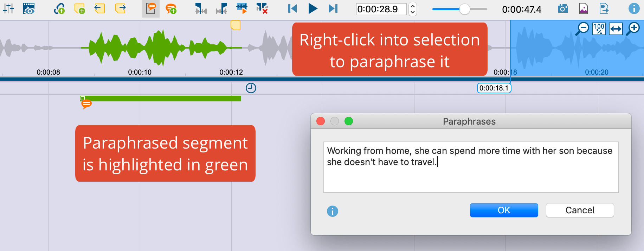Click the orange paraphrase bubble under segment
Viewport: 644px width, 251px height.
click(x=86, y=104)
